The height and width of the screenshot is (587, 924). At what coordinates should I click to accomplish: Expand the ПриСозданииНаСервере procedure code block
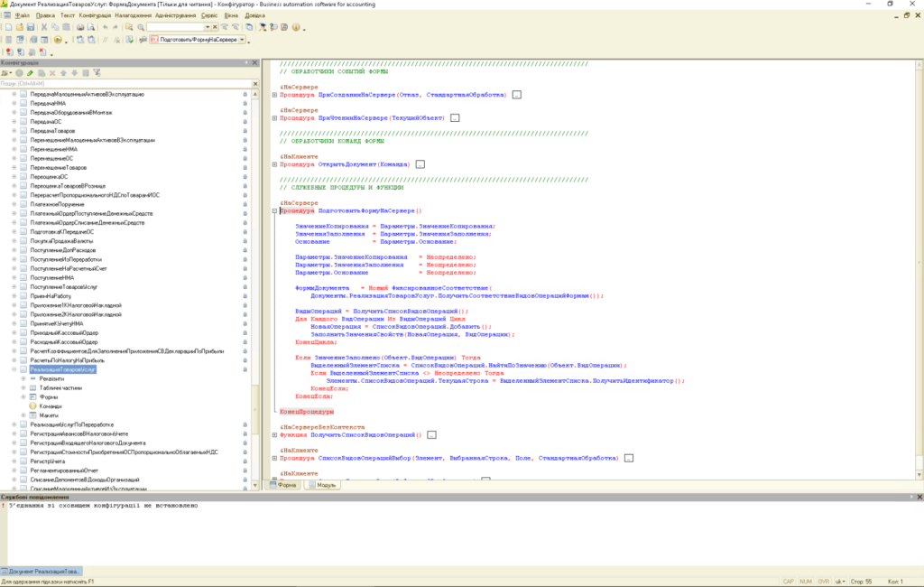click(x=274, y=94)
